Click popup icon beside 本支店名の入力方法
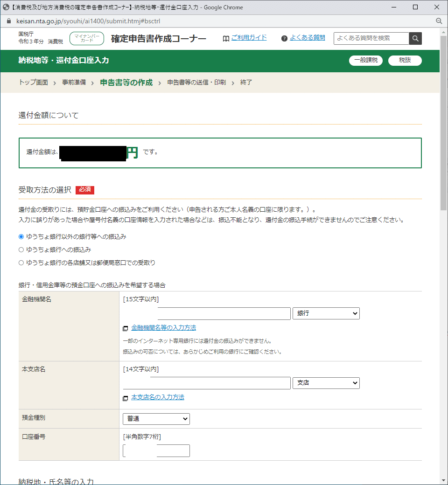Image resolution: width=448 pixels, height=485 pixels. click(x=126, y=398)
